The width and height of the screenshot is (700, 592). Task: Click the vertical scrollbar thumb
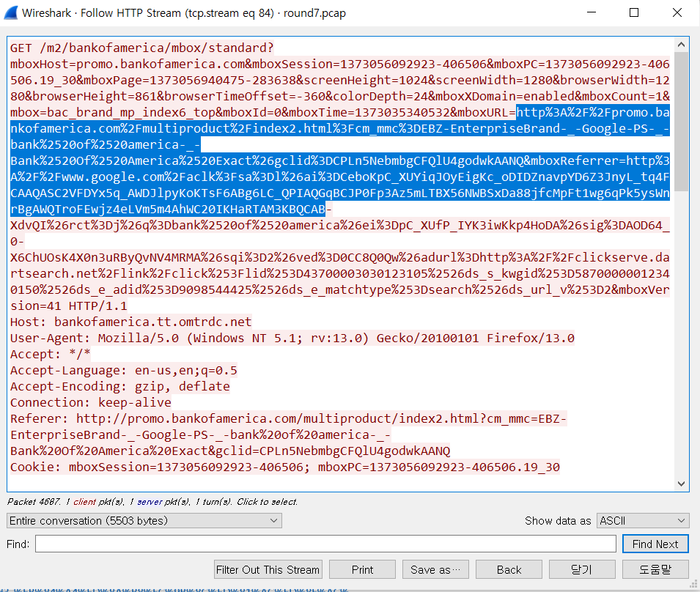[681, 122]
